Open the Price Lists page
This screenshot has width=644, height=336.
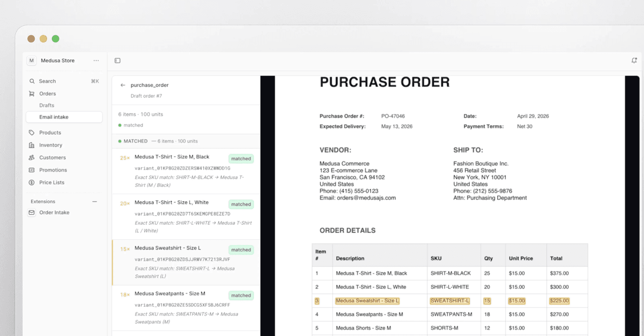[x=64, y=183]
